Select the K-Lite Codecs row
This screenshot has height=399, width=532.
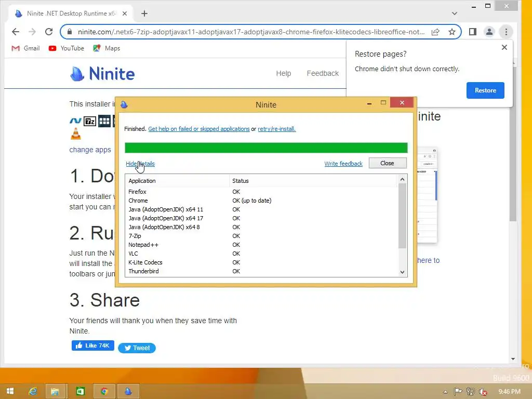(262, 262)
